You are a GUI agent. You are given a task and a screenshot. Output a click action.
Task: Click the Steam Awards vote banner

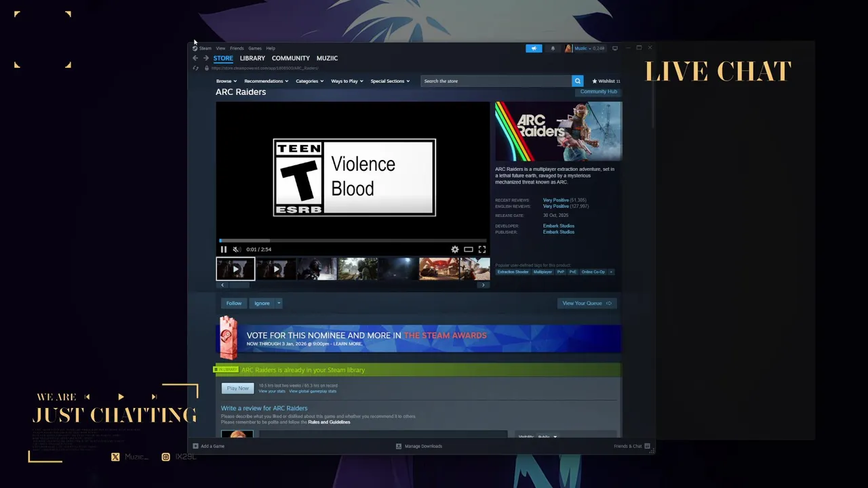pos(418,338)
